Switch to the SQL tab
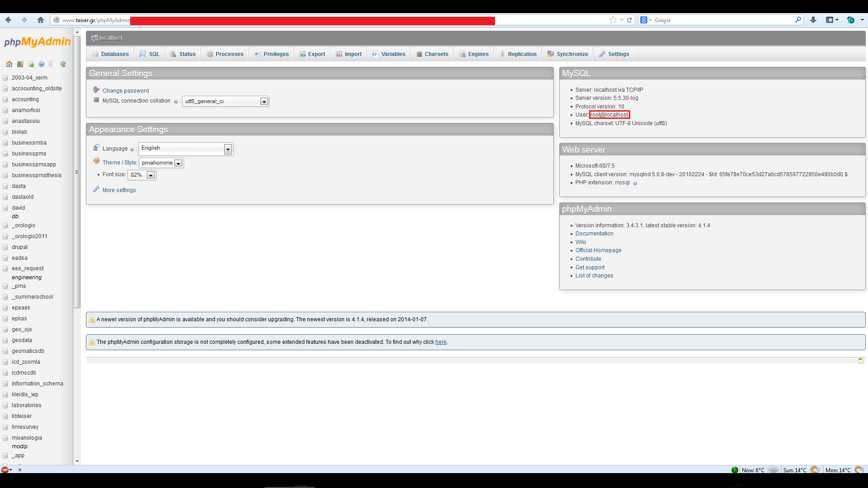 [x=150, y=54]
